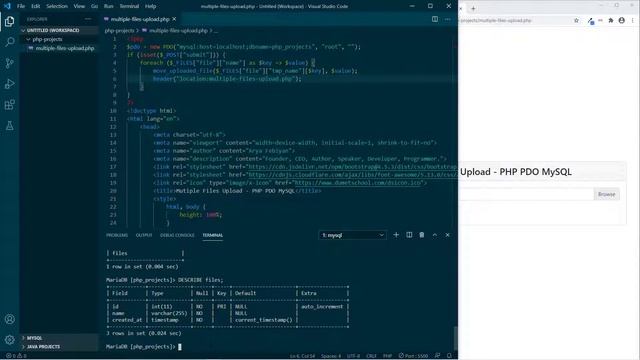Bookmark page with star icon in browser
Image resolution: width=640 pixels, height=360 pixels.
pyautogui.click(x=576, y=20)
